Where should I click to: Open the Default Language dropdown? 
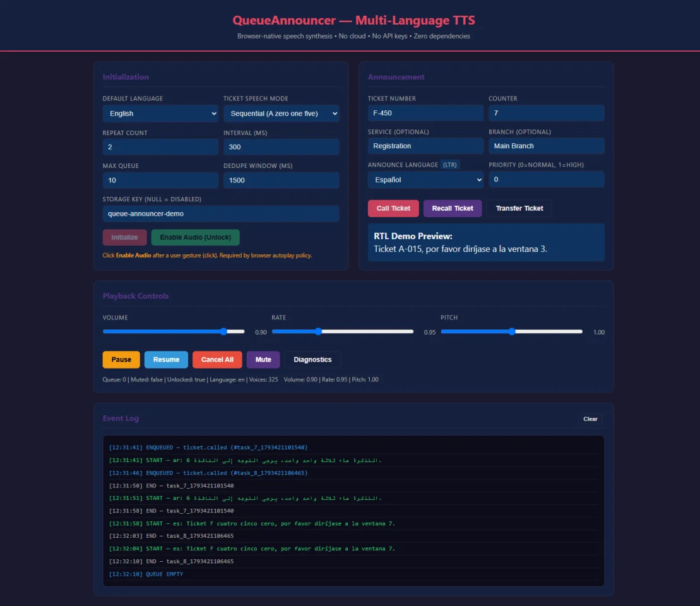160,114
